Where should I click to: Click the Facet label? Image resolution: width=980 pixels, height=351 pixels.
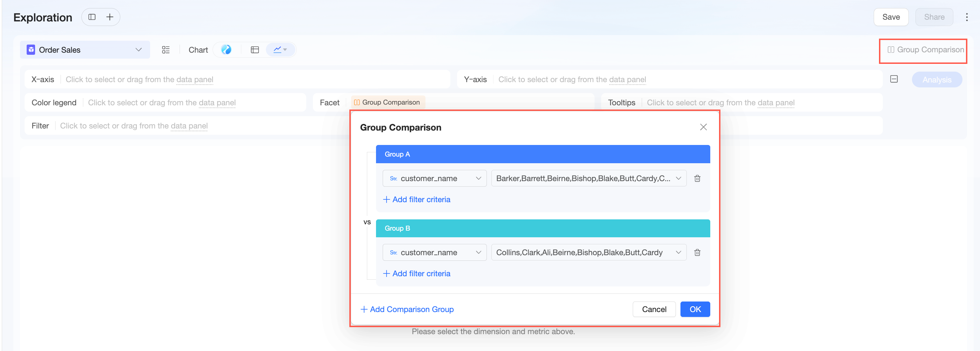tap(329, 102)
